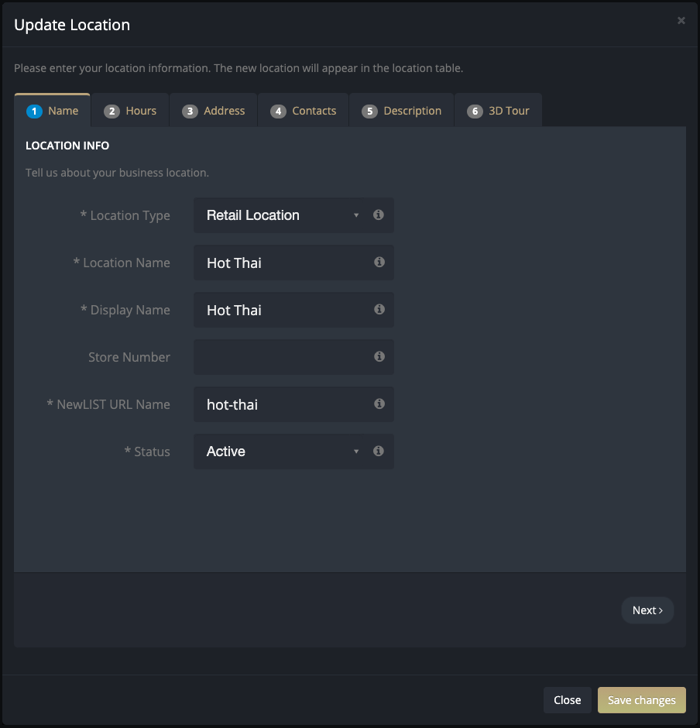Screen dimensions: 700x728
Task: Click Save changes button
Action: coord(641,700)
